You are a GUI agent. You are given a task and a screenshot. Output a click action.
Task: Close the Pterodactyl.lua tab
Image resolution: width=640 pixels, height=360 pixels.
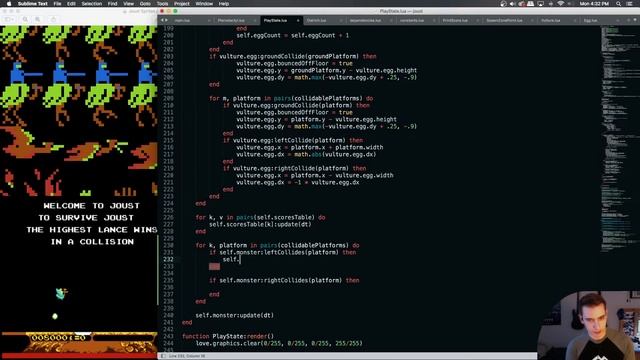[x=255, y=20]
